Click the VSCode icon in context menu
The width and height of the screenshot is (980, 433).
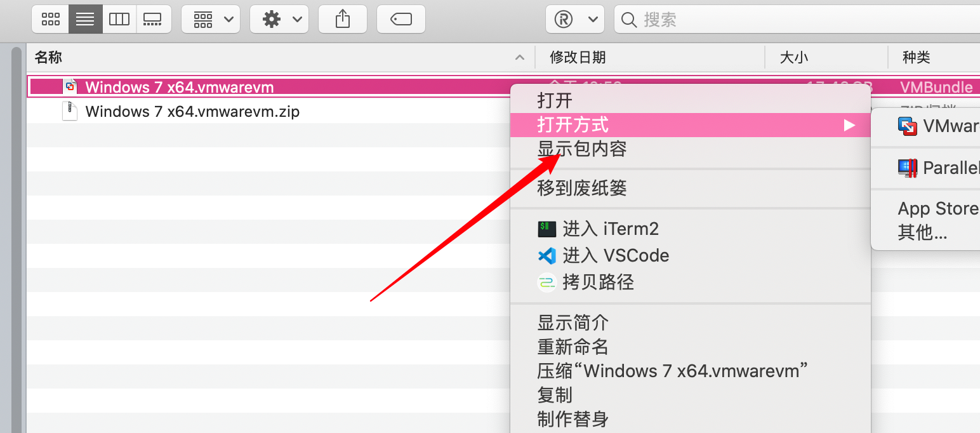pos(547,255)
